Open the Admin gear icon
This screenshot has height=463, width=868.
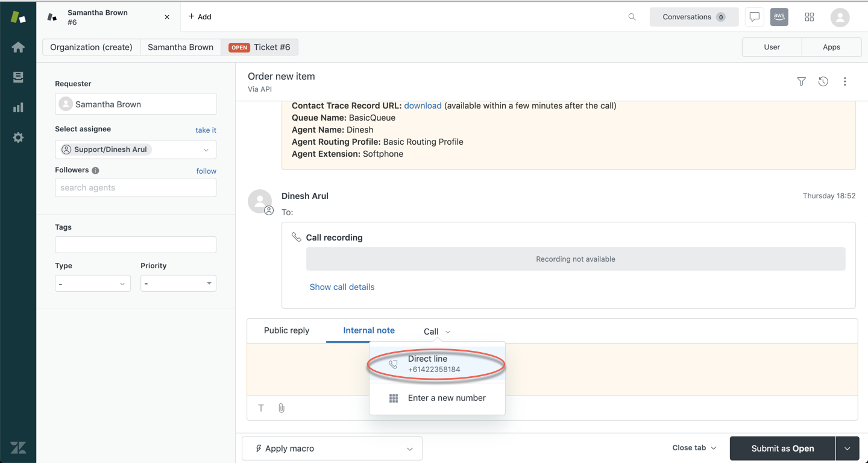click(x=18, y=137)
